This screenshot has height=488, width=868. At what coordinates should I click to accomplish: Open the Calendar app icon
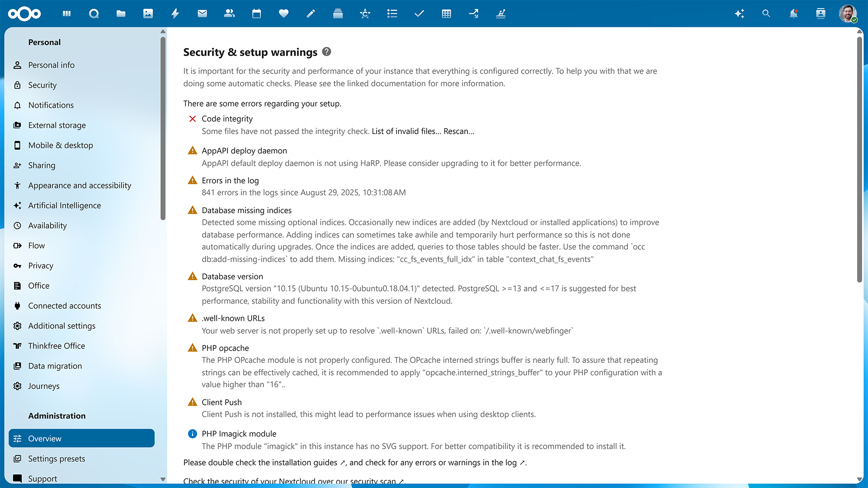point(256,14)
